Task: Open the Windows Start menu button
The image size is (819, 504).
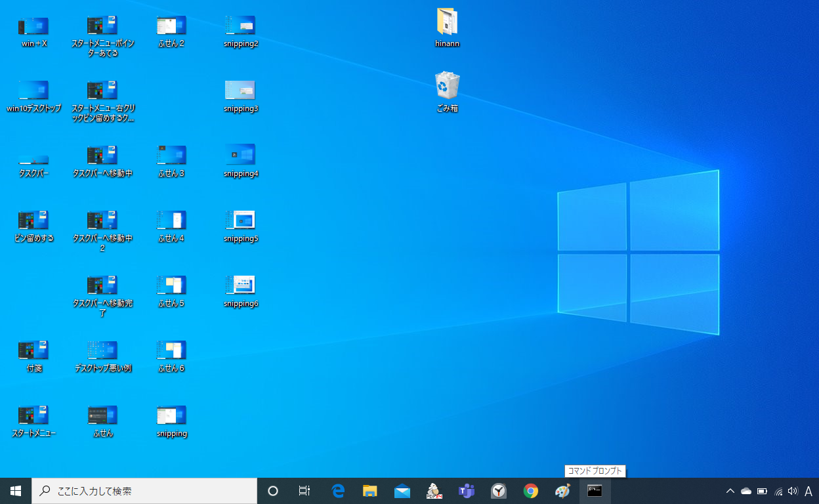Action: click(16, 491)
